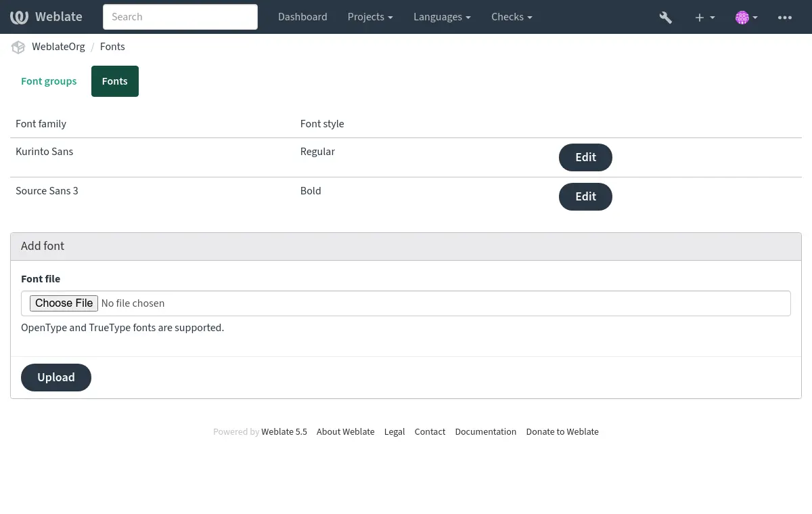Open the wrench management icon
Screen dimensions: 812x514
(x=666, y=18)
